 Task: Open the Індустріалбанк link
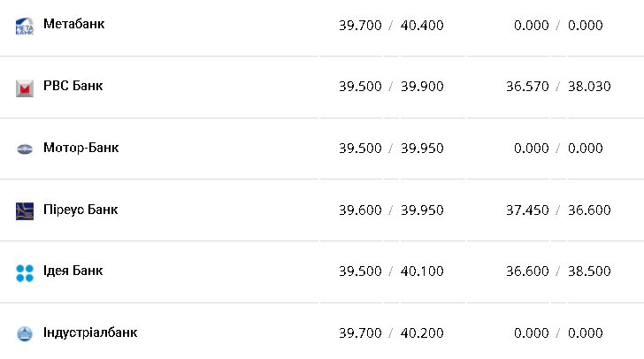[90, 332]
